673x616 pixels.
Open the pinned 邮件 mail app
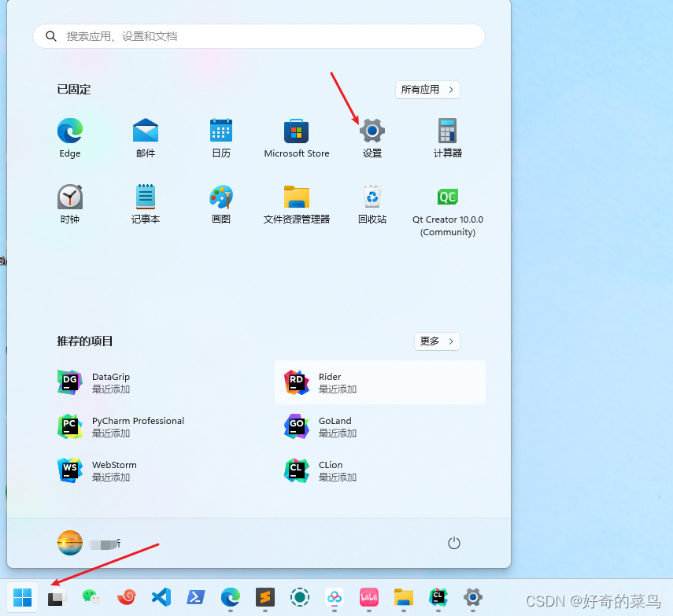(x=146, y=138)
